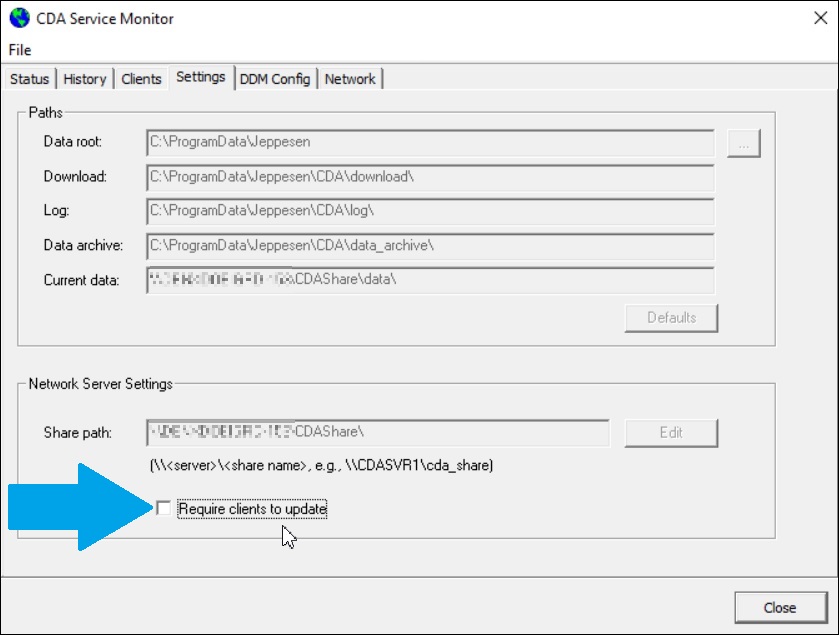This screenshot has height=635, width=839.
Task: Switch to the History tab
Action: (x=85, y=79)
